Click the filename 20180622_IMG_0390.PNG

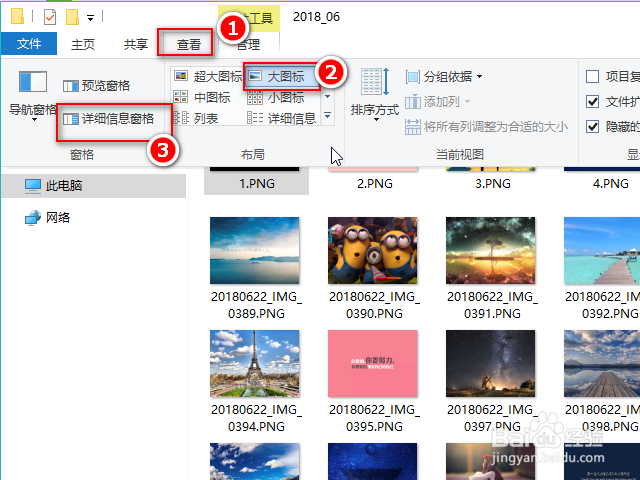click(374, 305)
